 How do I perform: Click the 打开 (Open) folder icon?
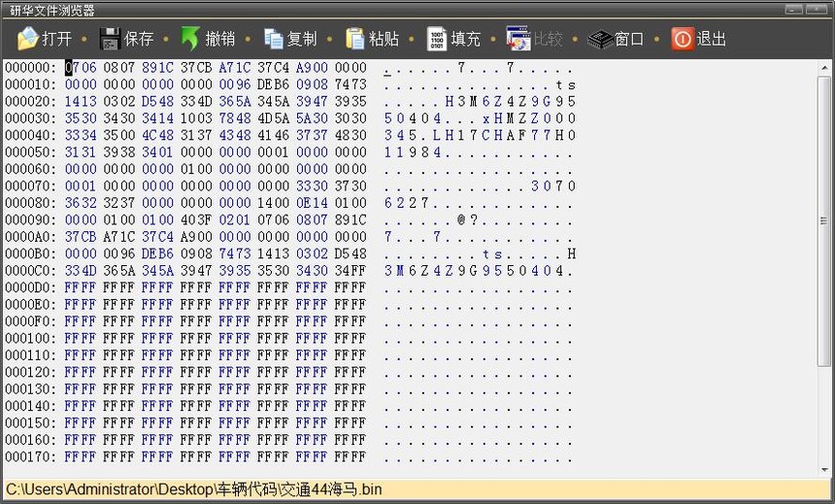tap(28, 39)
